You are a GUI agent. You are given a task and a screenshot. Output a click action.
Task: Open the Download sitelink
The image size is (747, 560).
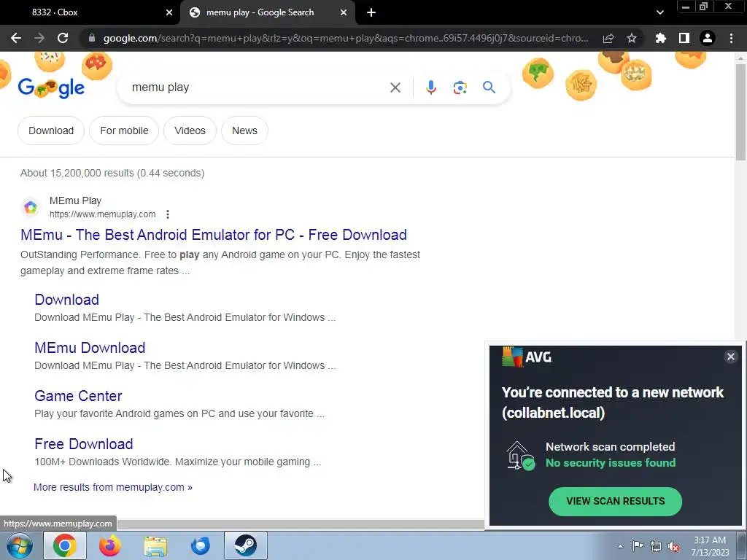pos(66,300)
